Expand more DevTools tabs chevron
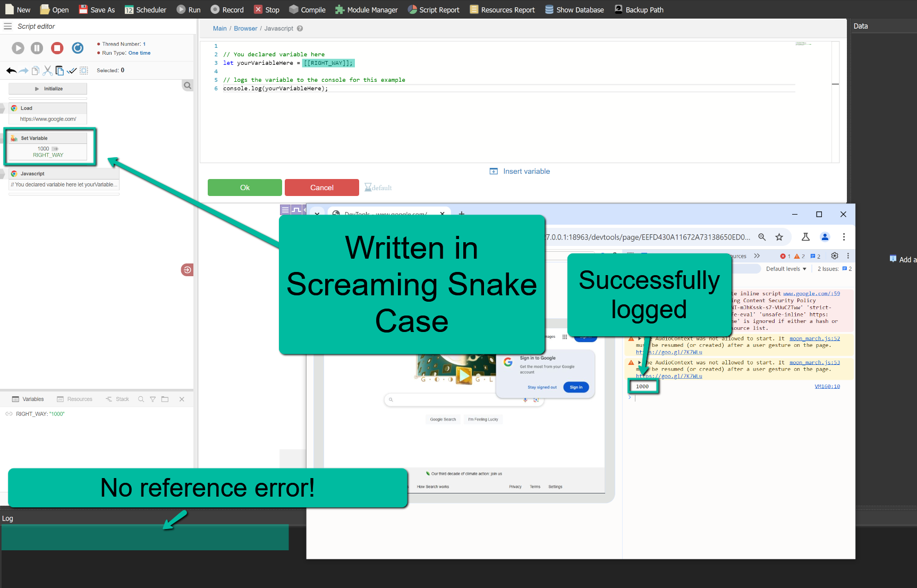The height and width of the screenshot is (588, 917). pos(757,256)
